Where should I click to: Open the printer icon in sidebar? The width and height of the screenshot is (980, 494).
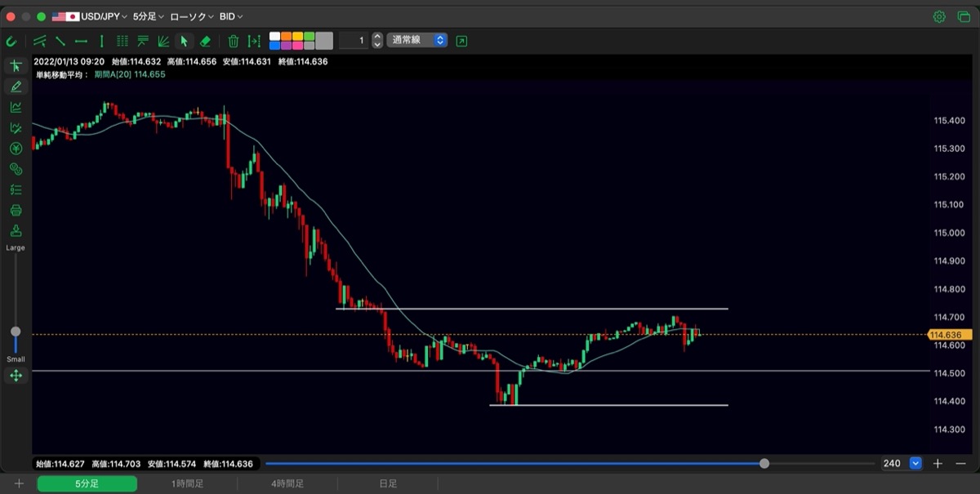(x=16, y=210)
